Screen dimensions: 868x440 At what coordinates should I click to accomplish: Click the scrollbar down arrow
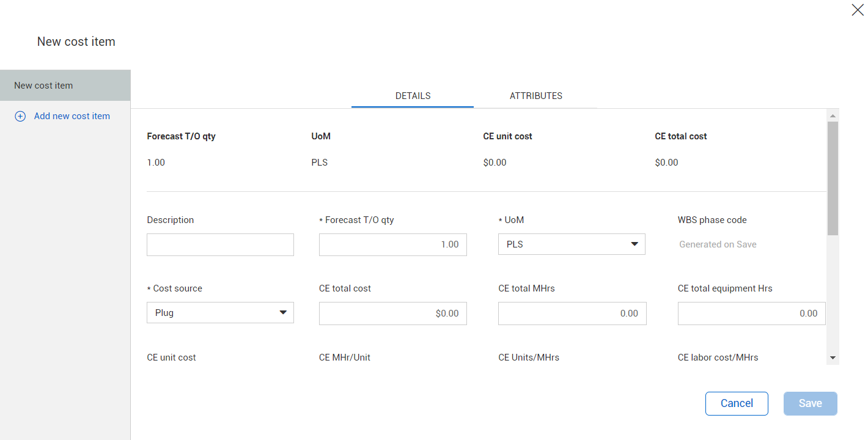click(833, 358)
